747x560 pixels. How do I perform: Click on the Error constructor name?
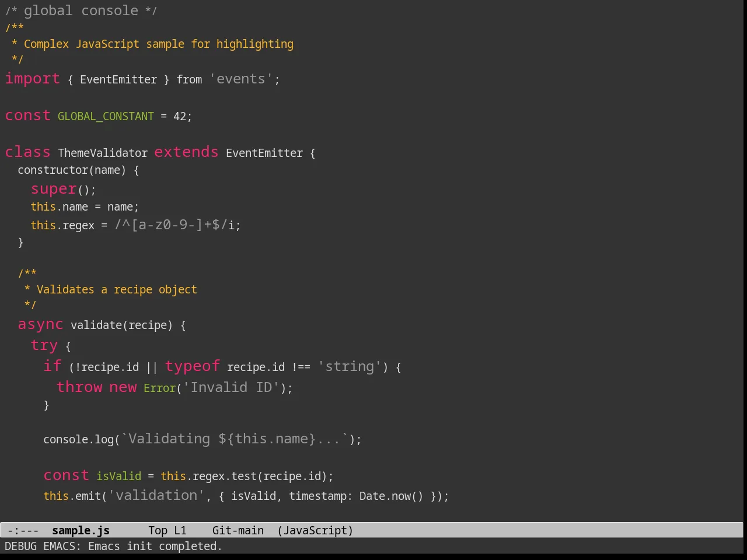(x=160, y=388)
